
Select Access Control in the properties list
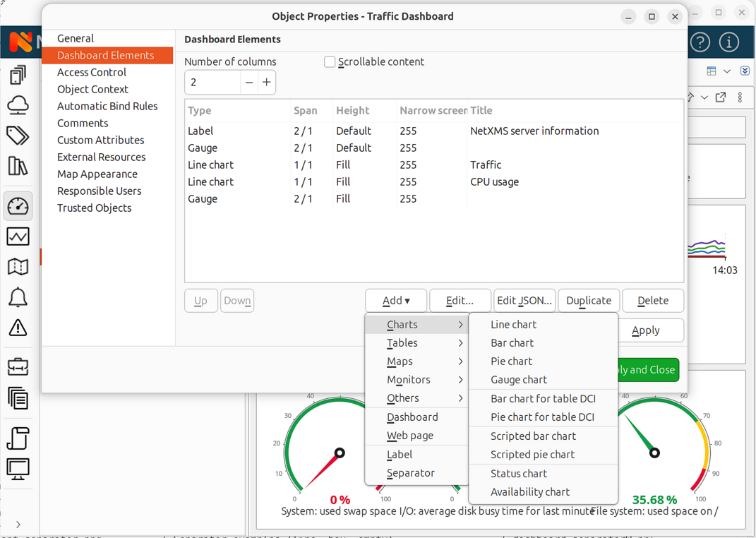click(92, 72)
